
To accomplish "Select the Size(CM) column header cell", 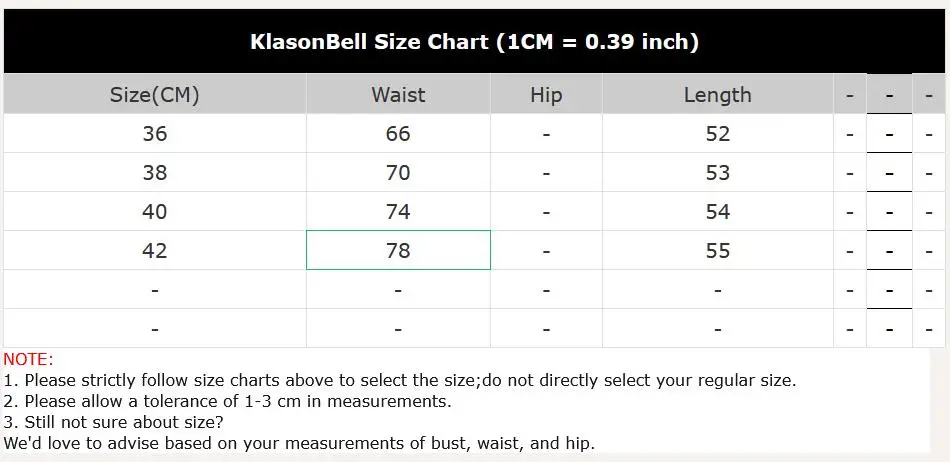I will (x=154, y=95).
